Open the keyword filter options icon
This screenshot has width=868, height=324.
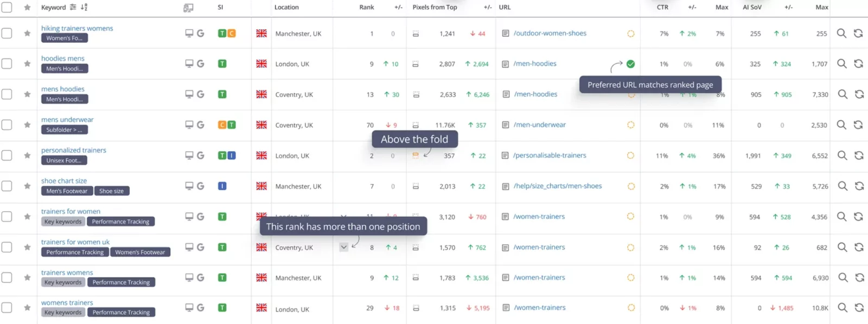[73, 7]
